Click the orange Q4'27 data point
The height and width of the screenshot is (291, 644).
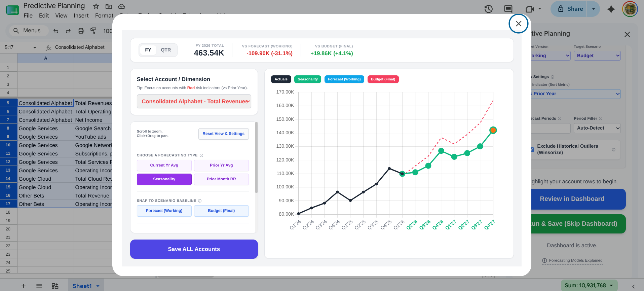[493, 130]
